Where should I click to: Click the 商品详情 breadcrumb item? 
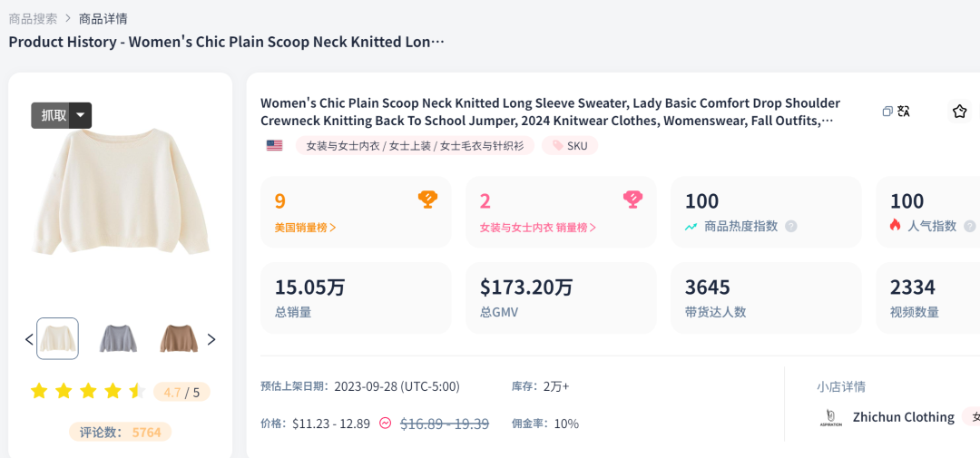103,18
